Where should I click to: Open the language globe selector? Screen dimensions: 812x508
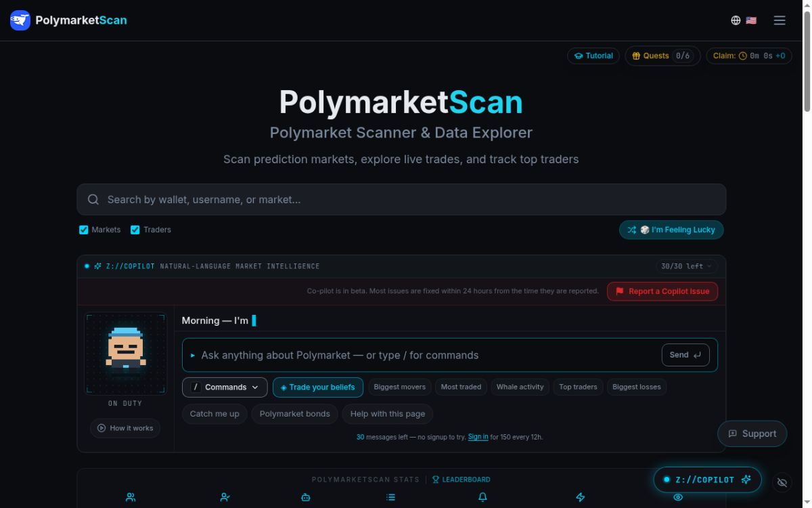(x=736, y=20)
